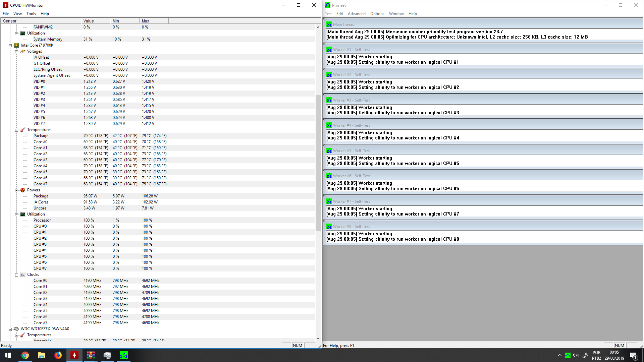Click the Max column header
This screenshot has width=644, height=362.
[x=154, y=21]
